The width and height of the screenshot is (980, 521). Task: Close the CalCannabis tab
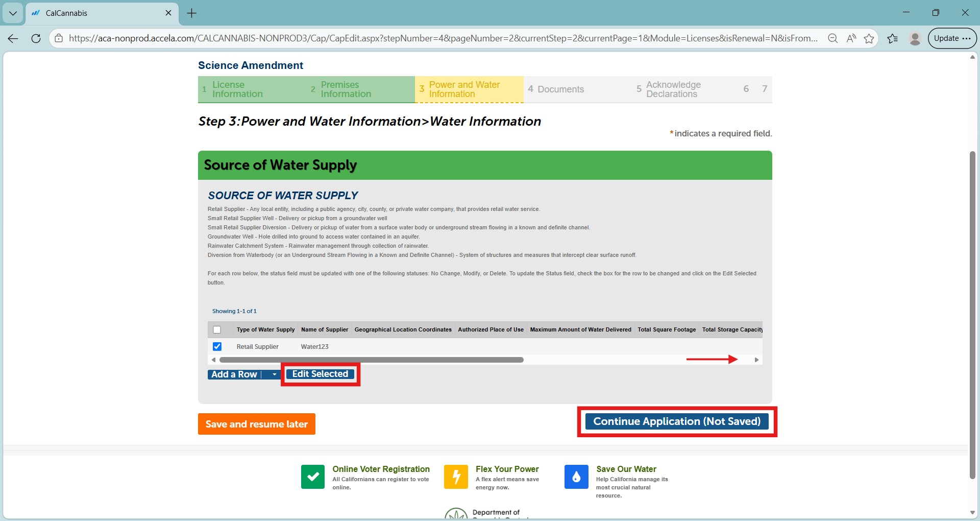pos(168,13)
